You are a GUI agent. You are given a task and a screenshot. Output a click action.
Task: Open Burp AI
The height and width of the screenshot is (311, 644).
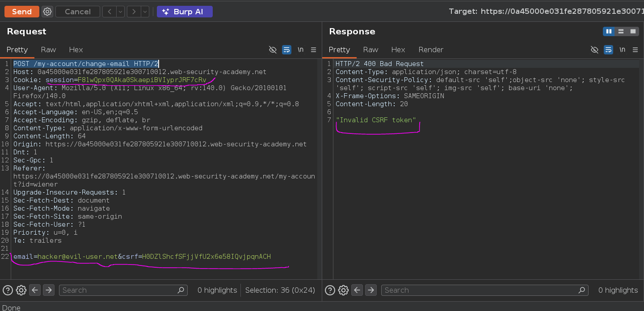pyautogui.click(x=185, y=12)
